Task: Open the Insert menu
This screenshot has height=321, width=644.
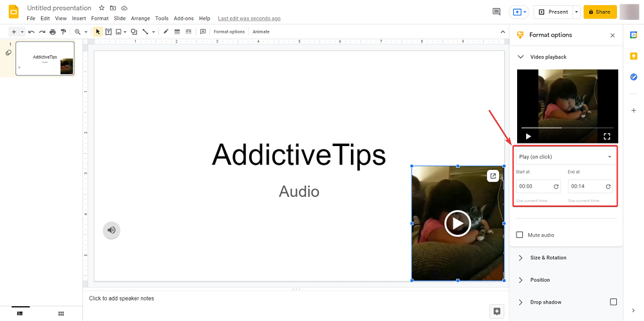Action: (79, 19)
